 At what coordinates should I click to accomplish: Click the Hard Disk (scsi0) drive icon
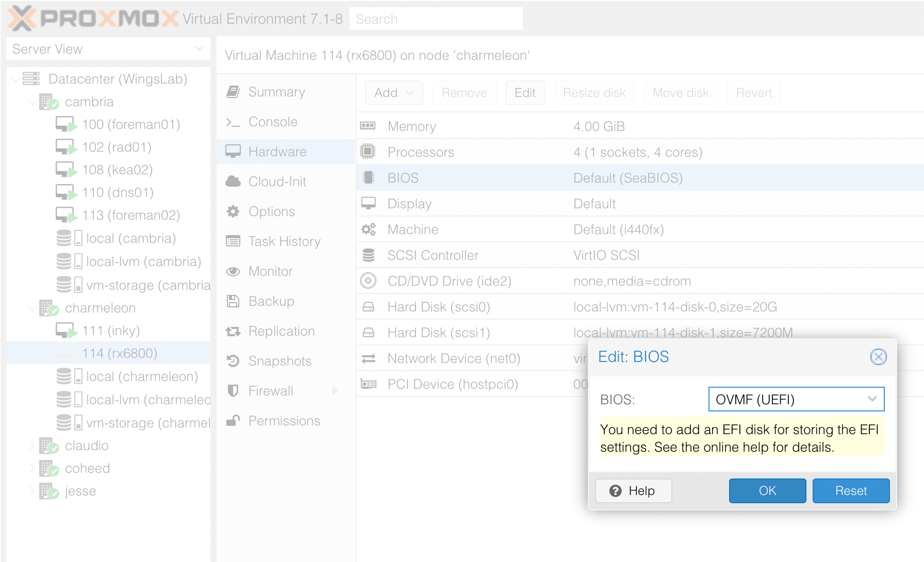368,307
